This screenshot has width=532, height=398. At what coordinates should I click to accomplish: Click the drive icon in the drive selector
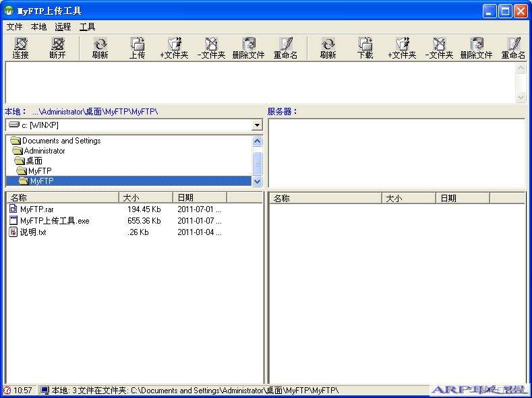(x=14, y=125)
